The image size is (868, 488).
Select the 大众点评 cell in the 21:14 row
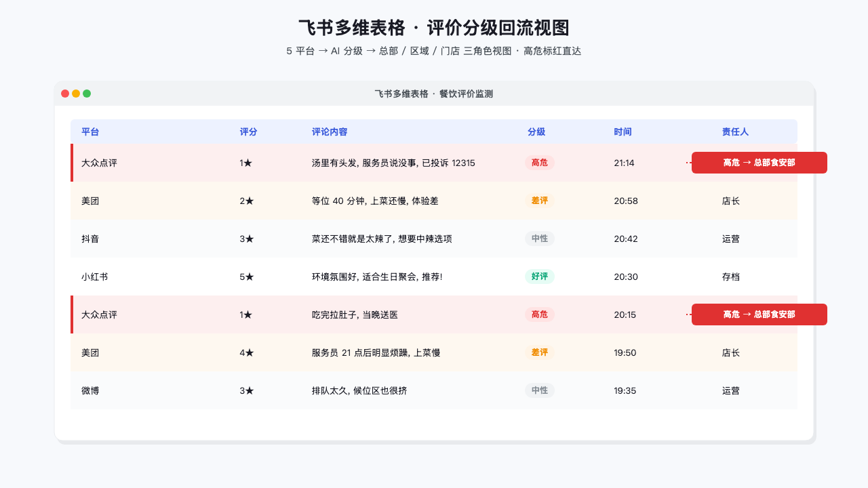click(99, 163)
